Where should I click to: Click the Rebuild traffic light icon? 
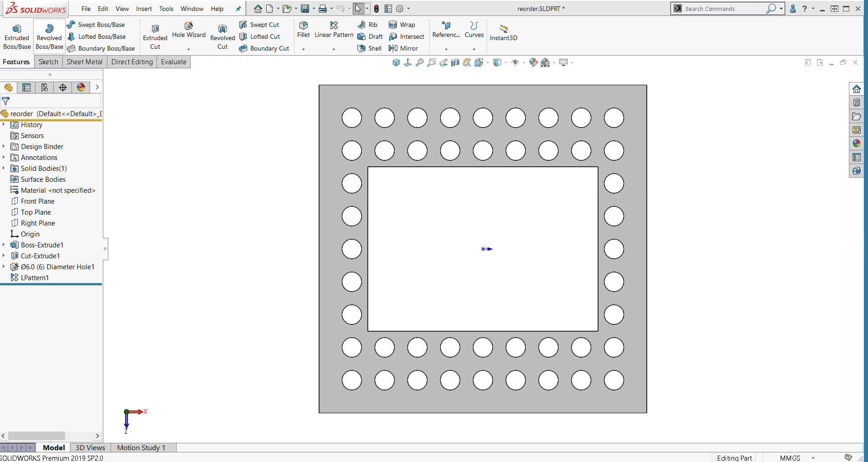[376, 9]
